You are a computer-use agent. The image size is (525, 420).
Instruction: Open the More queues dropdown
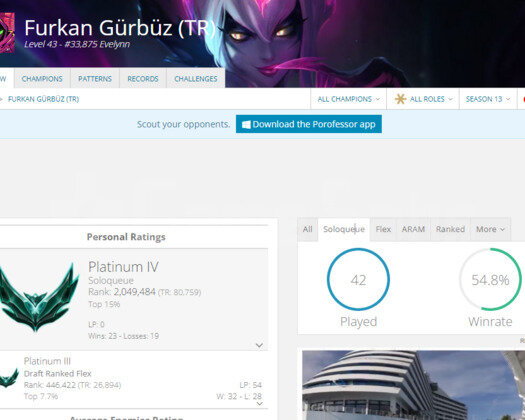click(x=491, y=229)
